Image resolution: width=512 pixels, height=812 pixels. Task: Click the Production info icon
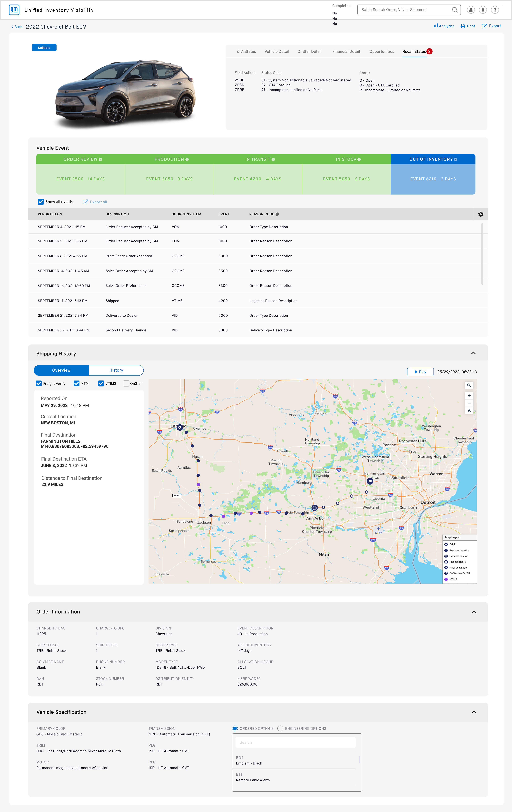[x=187, y=159]
